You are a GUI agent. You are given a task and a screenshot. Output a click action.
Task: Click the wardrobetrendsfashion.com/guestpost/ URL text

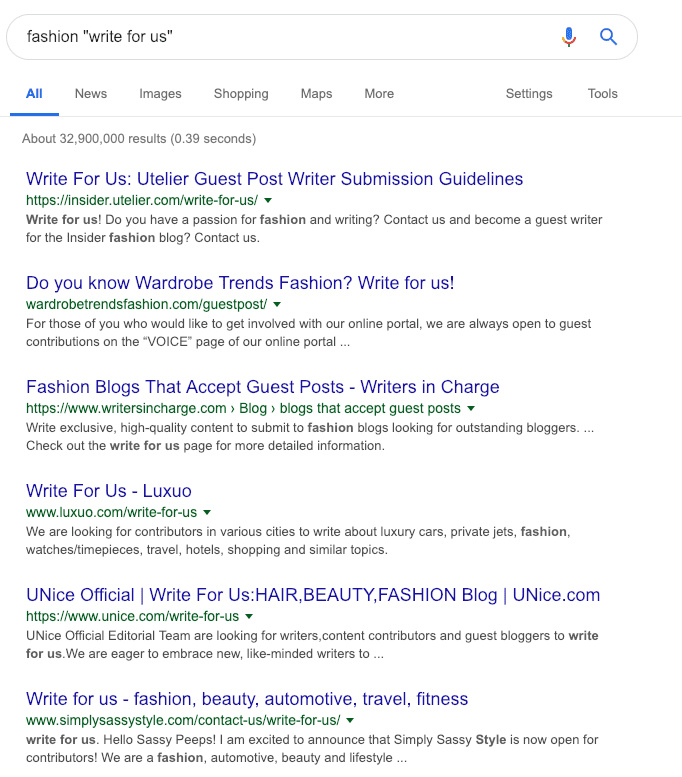[x=146, y=304]
